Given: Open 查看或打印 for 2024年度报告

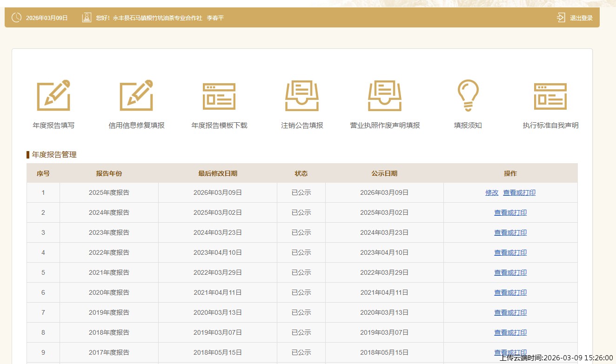Looking at the screenshot, I should [x=510, y=212].
